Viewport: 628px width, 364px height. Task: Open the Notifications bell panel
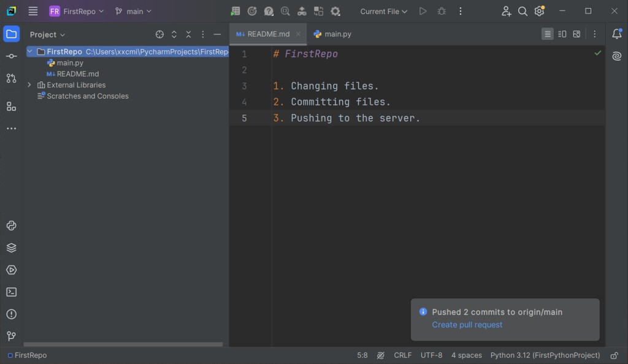click(x=617, y=34)
